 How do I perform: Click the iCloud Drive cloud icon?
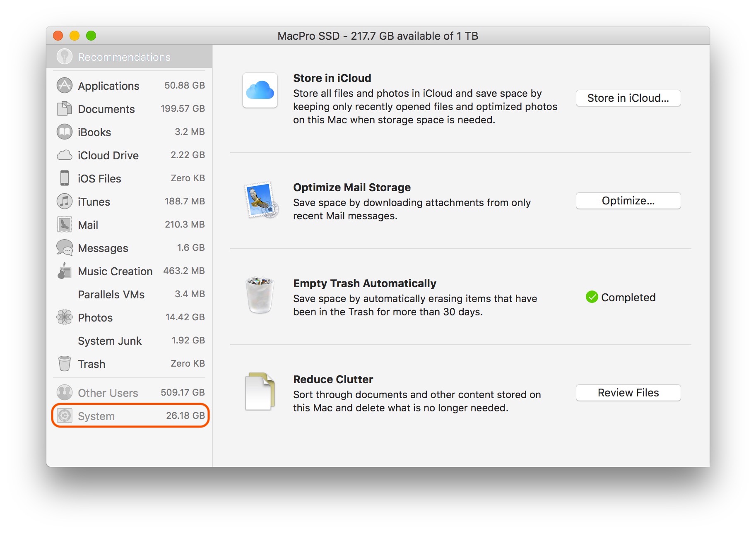[x=64, y=155]
